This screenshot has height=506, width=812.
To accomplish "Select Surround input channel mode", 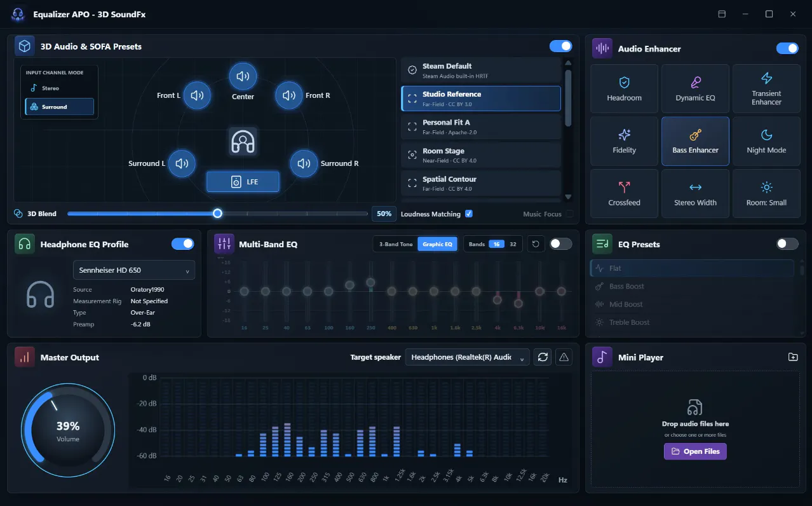I will (59, 107).
